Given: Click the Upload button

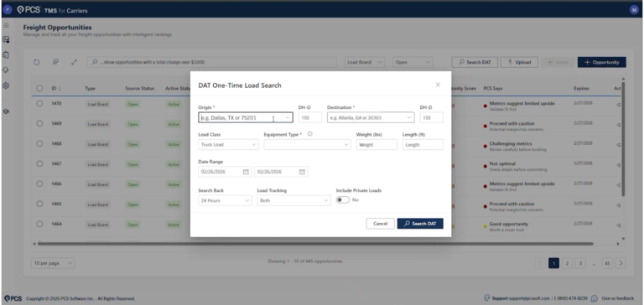Looking at the screenshot, I should (519, 62).
